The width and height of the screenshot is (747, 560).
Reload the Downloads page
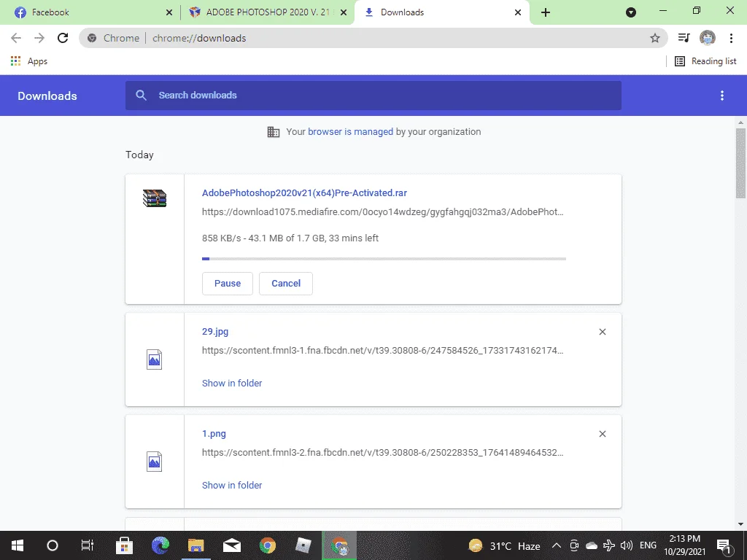63,38
